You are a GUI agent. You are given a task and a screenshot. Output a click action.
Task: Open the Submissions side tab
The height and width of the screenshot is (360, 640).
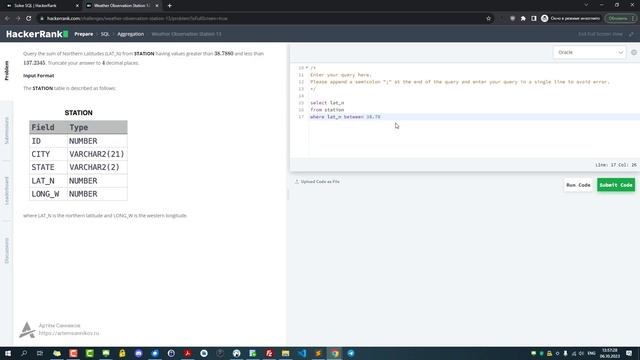tap(7, 131)
